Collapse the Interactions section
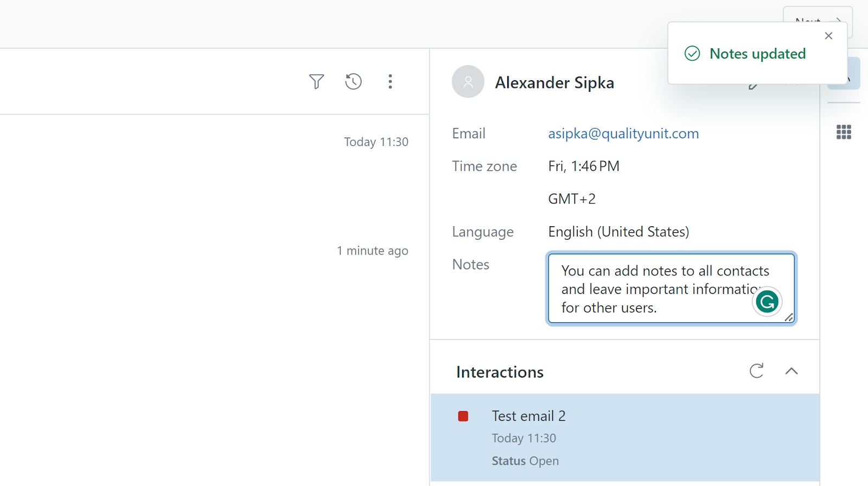868x486 pixels. (x=792, y=371)
